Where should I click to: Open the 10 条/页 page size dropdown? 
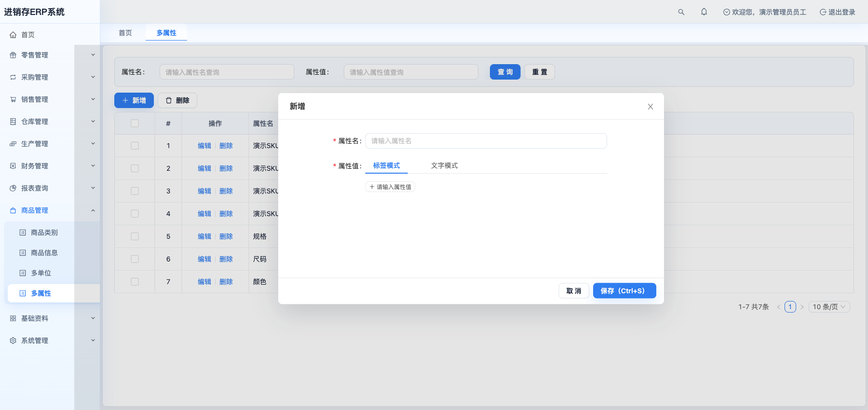click(829, 307)
